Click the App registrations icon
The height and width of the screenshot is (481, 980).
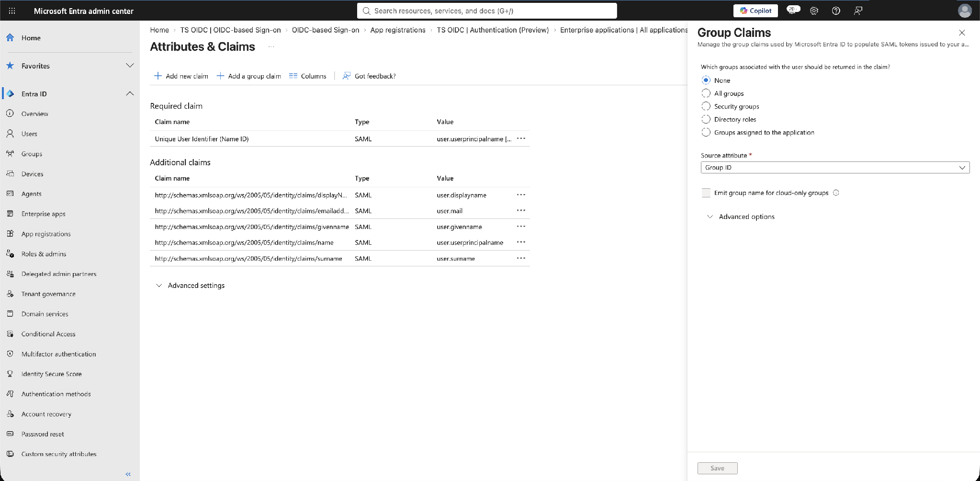tap(10, 234)
